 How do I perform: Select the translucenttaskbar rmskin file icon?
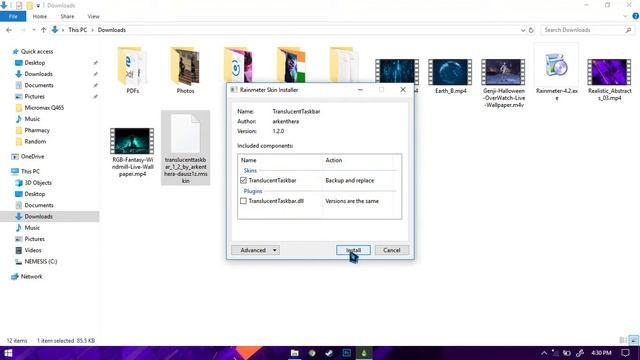186,133
